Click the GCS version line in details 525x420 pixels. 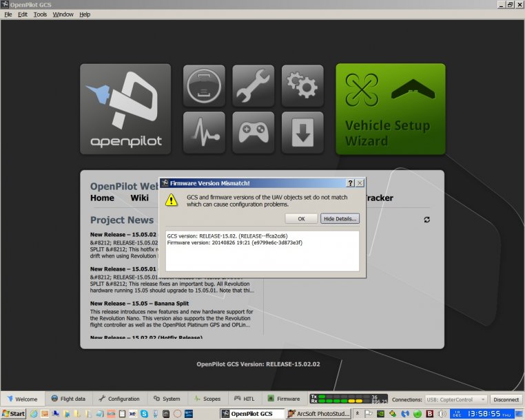[227, 236]
